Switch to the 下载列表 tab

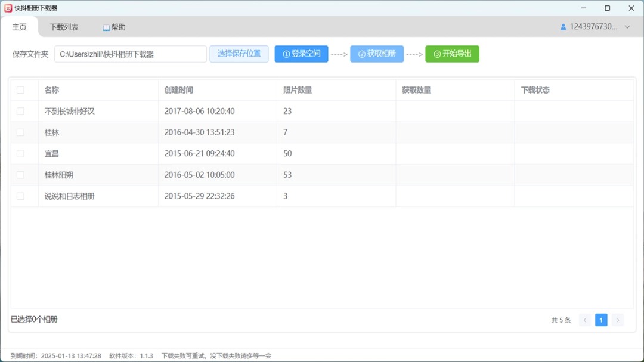tap(64, 27)
